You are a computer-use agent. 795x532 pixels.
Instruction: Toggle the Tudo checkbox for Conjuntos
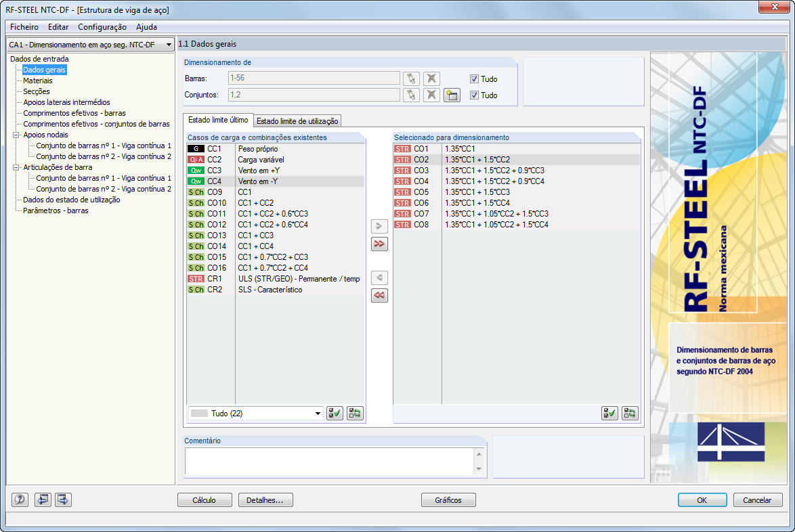(x=474, y=95)
